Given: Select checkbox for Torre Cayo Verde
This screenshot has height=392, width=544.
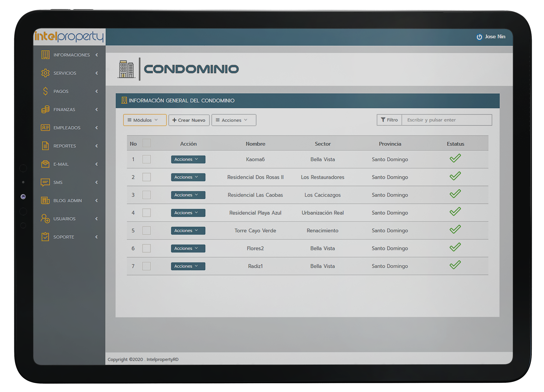Looking at the screenshot, I should [146, 230].
